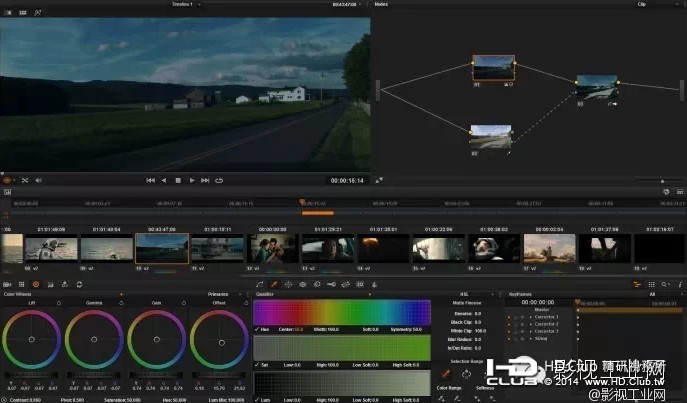Screen dimensions: 687x403
Task: Click the Play button in viewer transport
Action: point(191,180)
